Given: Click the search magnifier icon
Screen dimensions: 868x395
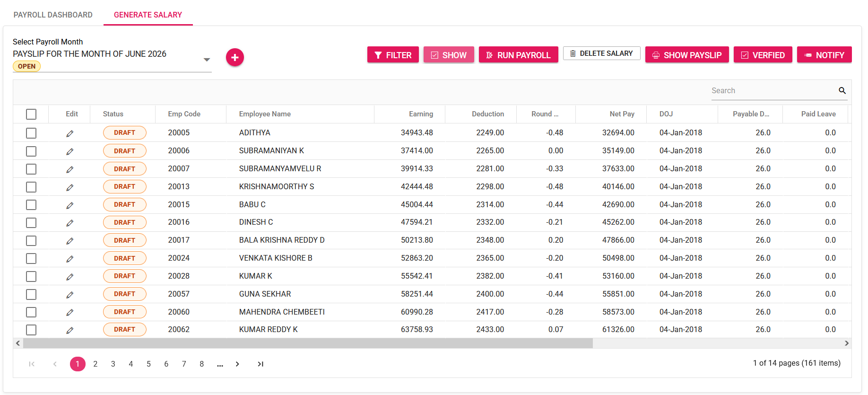Looking at the screenshot, I should point(842,90).
